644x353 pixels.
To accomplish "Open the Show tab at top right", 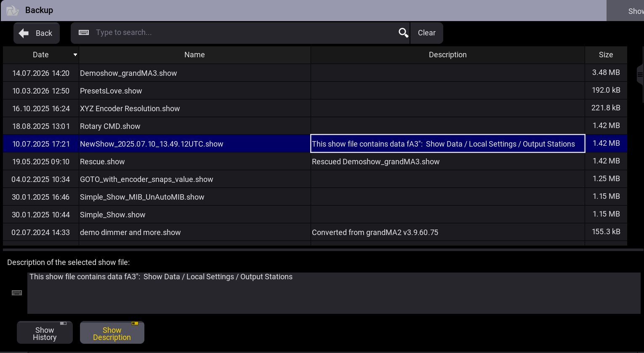I will coord(625,11).
